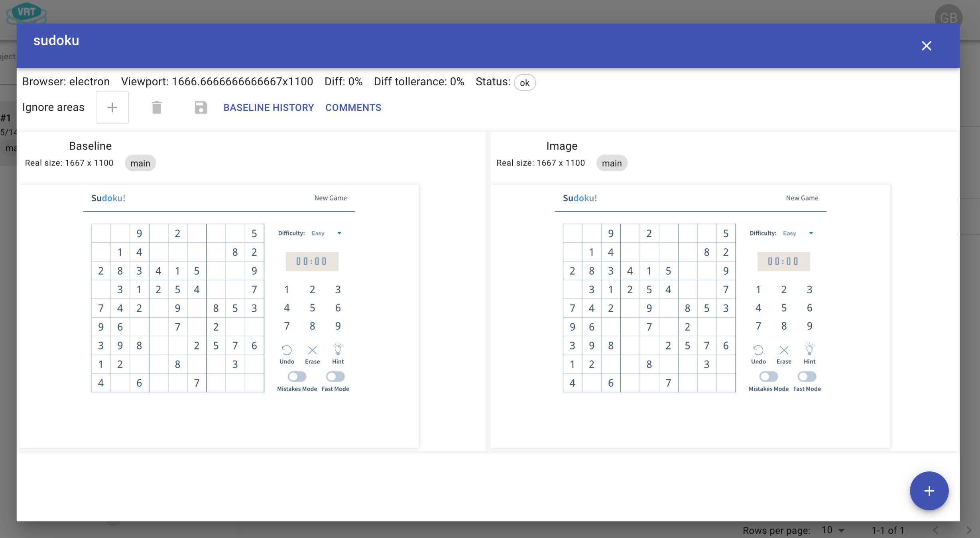Click the Hint lightbulb in Baseline image
Screen dimensions: 980x538
pyautogui.click(x=338, y=350)
